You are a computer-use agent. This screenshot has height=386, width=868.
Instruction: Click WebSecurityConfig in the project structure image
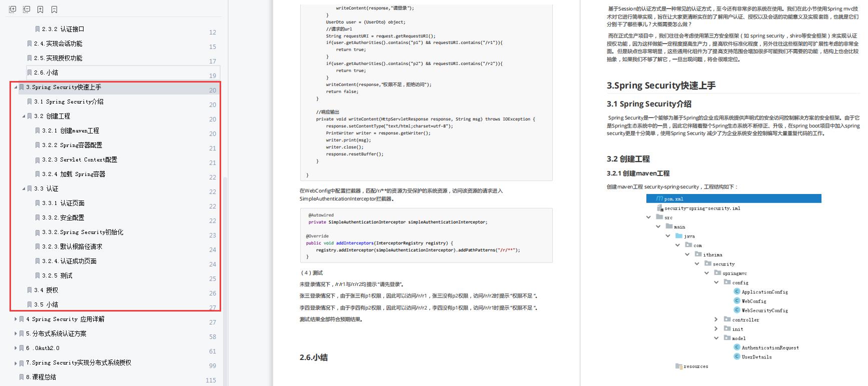(x=764, y=310)
